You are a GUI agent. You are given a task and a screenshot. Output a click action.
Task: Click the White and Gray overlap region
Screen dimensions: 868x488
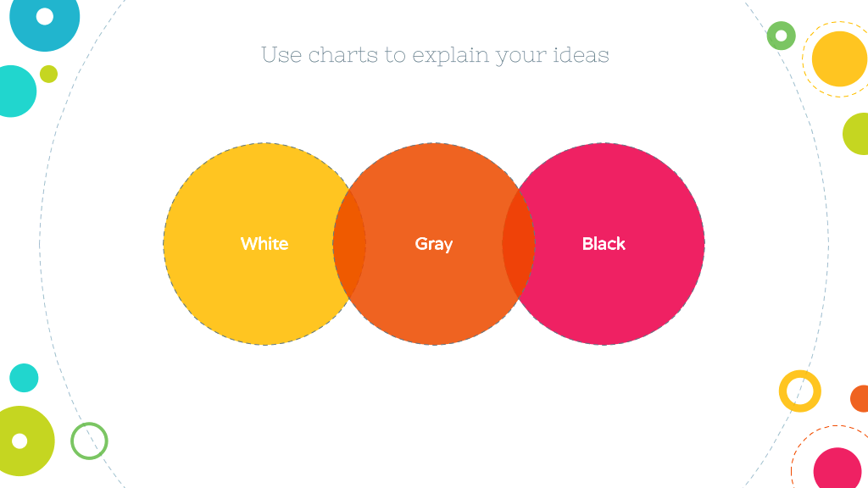(349, 244)
